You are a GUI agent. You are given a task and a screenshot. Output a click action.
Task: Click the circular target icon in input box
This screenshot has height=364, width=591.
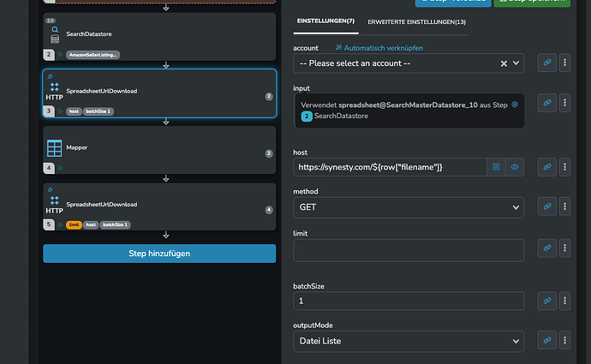515,104
